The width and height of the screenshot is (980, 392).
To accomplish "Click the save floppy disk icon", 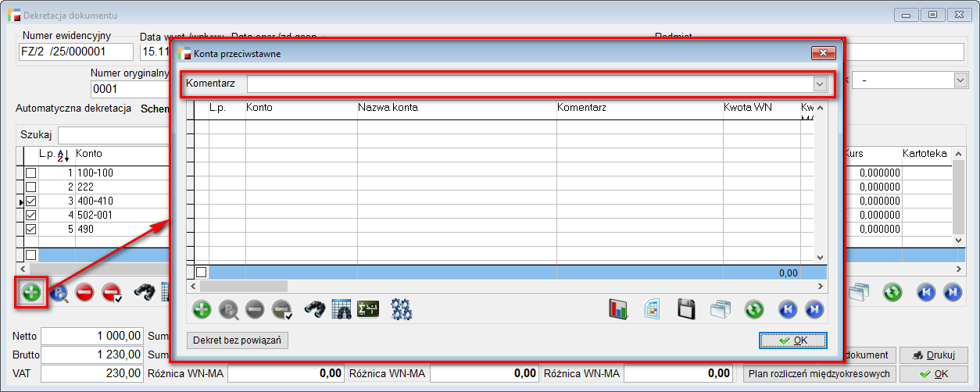I will [686, 309].
